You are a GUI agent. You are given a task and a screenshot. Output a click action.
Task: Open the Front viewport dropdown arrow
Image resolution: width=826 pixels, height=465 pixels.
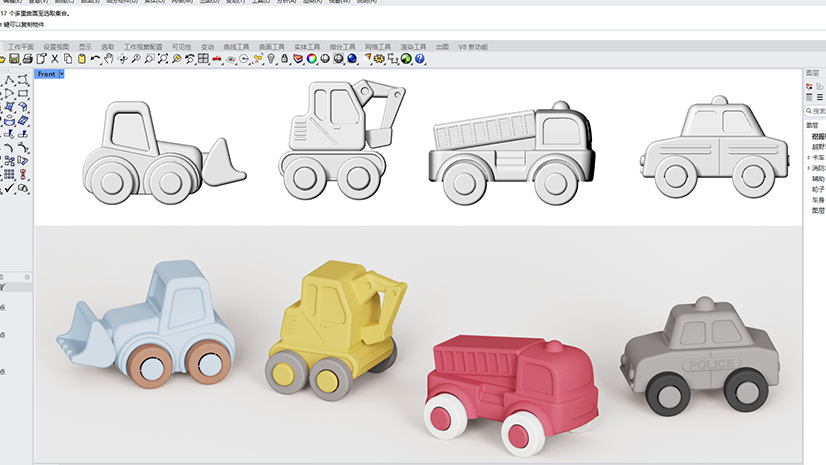click(62, 74)
